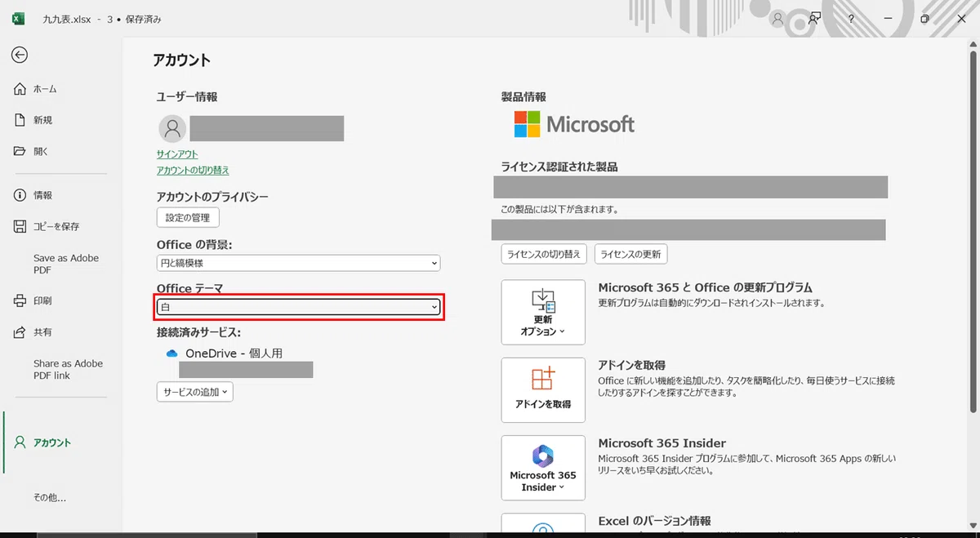Click the 開く folder icon

pyautogui.click(x=20, y=151)
